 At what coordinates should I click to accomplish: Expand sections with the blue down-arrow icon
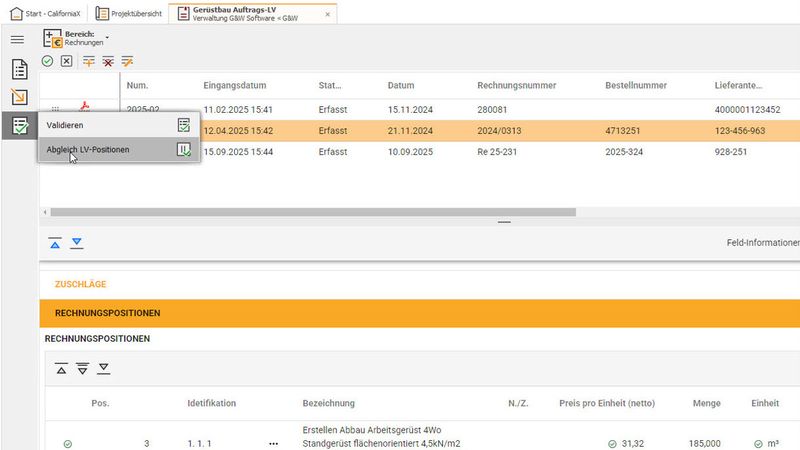point(77,243)
